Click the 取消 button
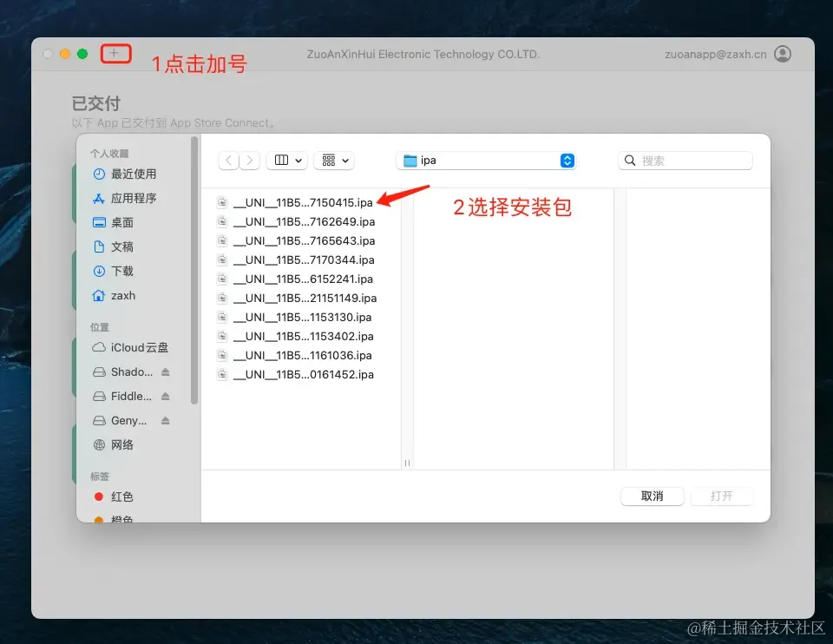The height and width of the screenshot is (644, 833). (652, 496)
